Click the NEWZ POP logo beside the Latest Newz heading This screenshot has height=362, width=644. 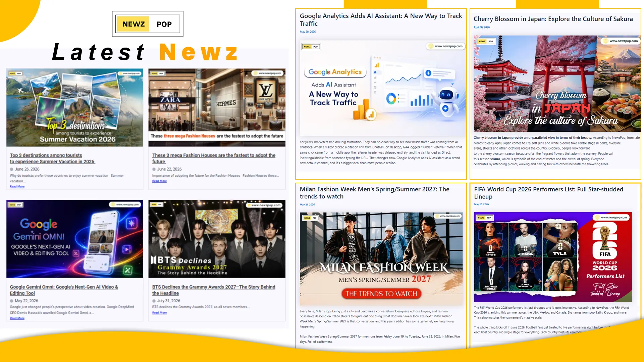click(x=148, y=24)
